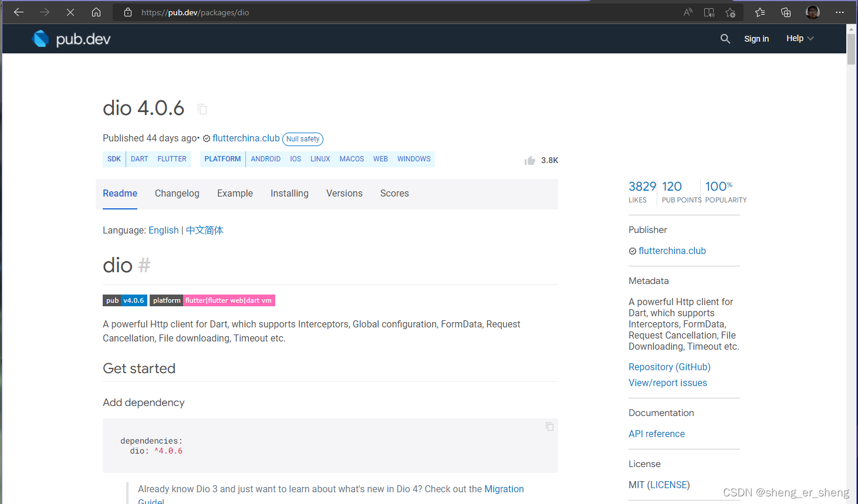The width and height of the screenshot is (858, 504).
Task: Click the Null safety badge
Action: click(303, 139)
